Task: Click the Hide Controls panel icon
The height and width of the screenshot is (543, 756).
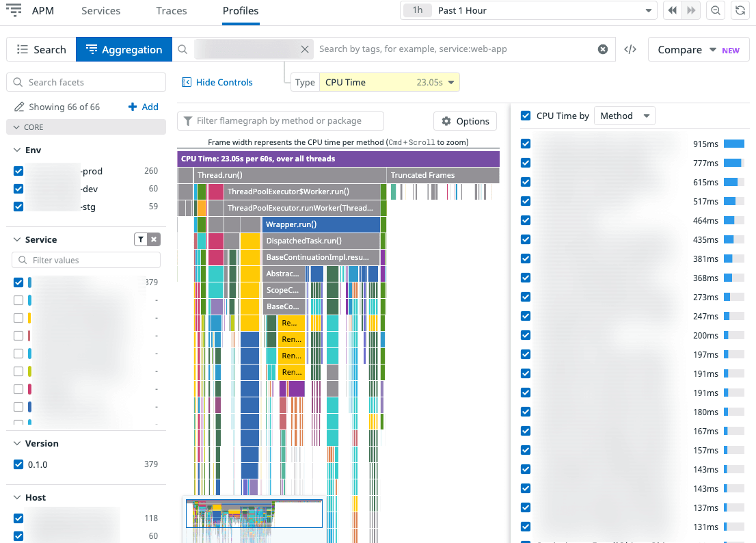Action: (x=187, y=82)
